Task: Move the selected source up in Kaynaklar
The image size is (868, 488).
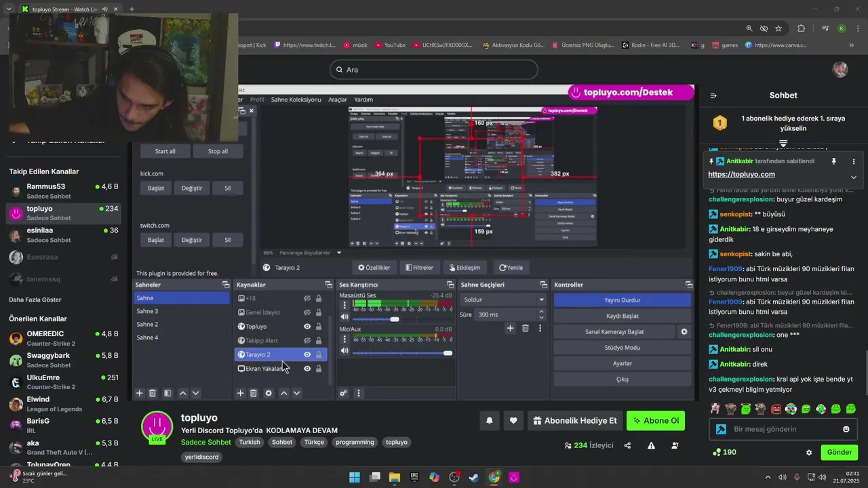Action: pyautogui.click(x=283, y=393)
